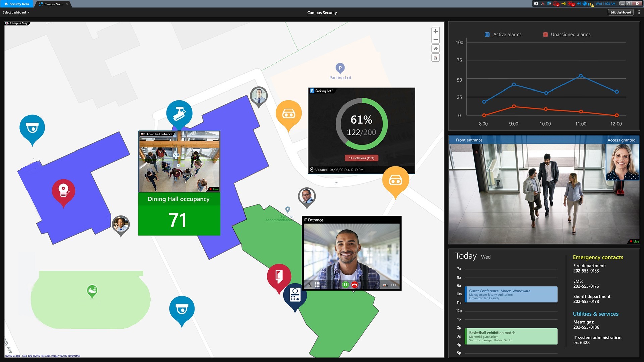Close the Campus Security tab

coord(67,4)
